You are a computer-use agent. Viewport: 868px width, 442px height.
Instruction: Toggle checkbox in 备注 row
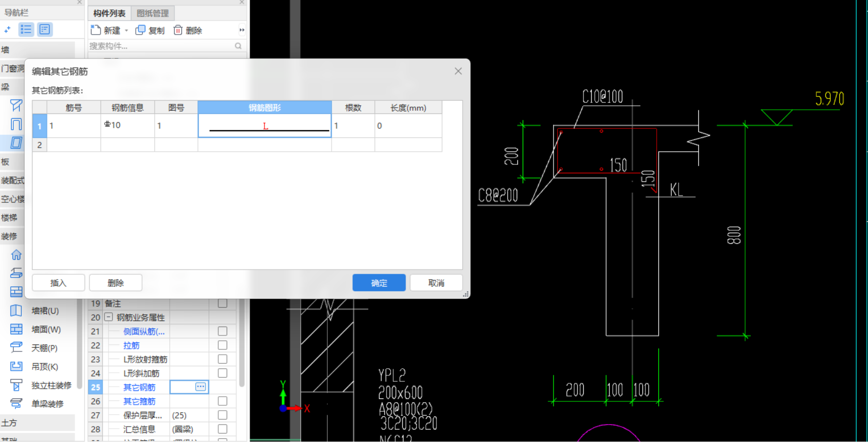tap(222, 304)
